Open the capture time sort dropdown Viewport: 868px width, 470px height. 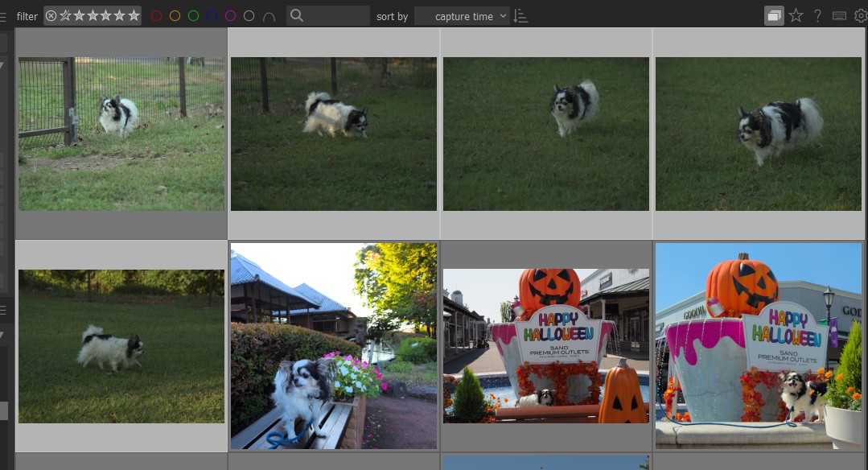tap(463, 16)
